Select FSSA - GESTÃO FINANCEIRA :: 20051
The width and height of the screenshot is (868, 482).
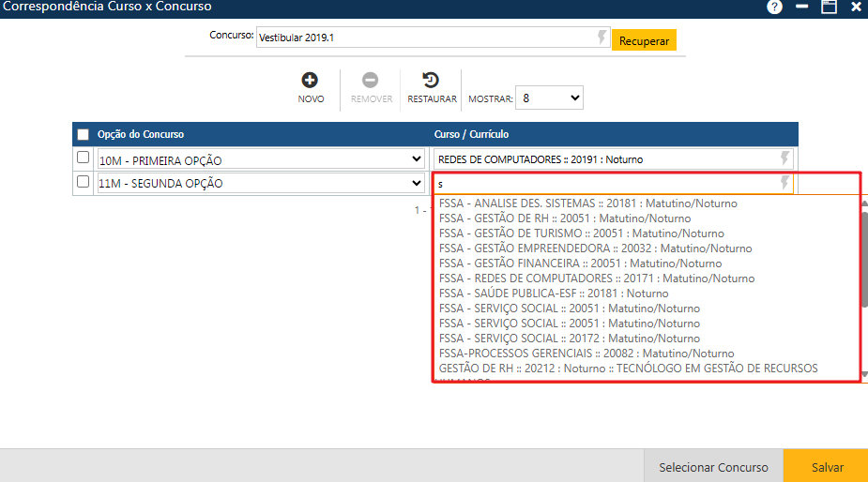point(580,263)
